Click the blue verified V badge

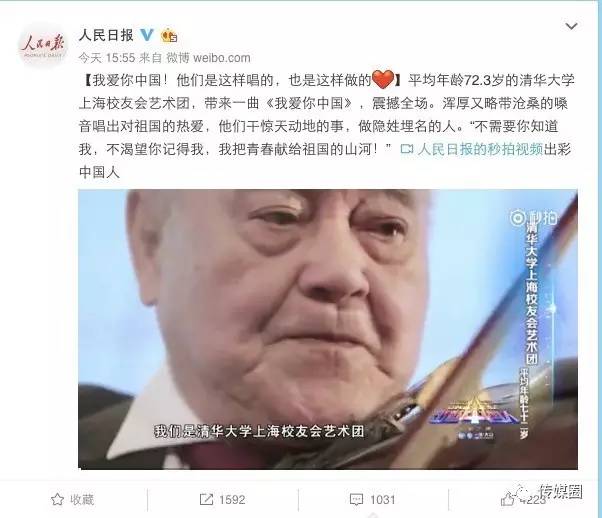pos(147,35)
